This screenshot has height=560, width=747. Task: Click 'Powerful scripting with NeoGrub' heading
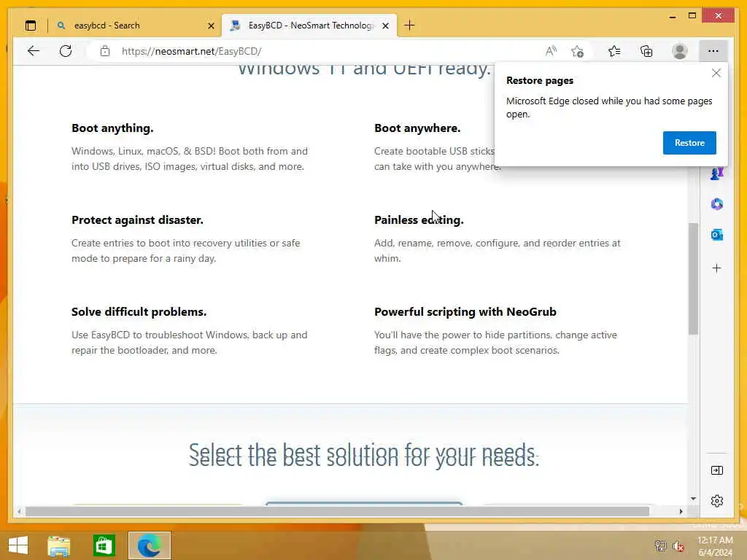465,312
